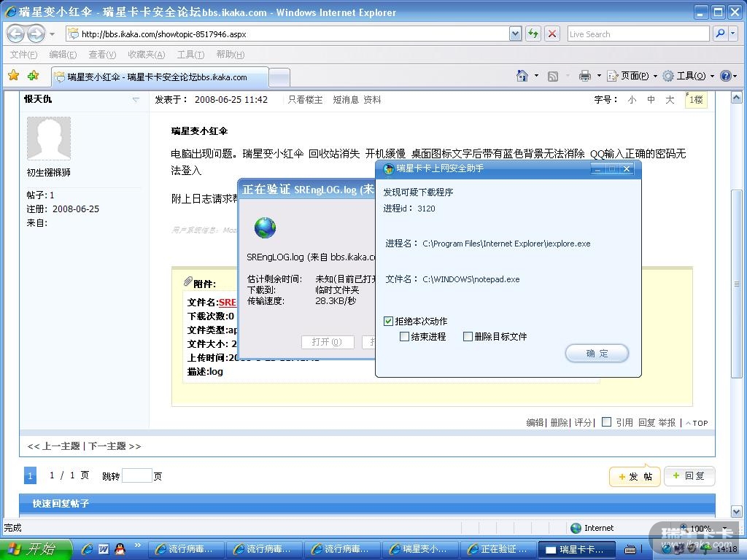Click the 回复 reply button

(x=689, y=475)
